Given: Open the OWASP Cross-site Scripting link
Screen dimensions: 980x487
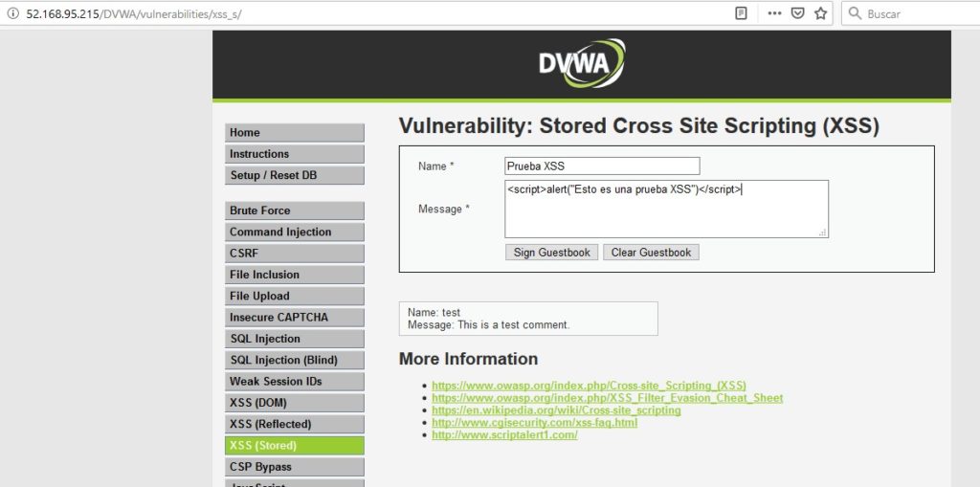Looking at the screenshot, I should [x=589, y=386].
